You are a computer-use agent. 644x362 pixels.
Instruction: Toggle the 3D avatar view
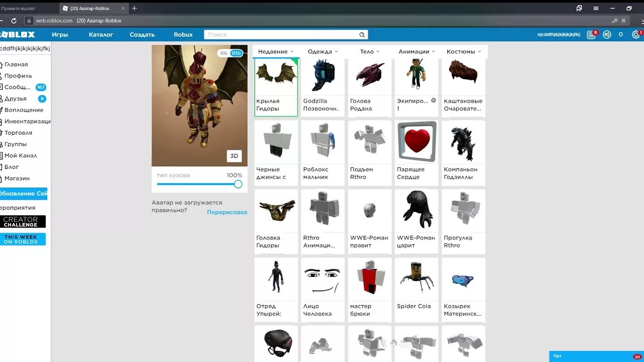pyautogui.click(x=234, y=156)
